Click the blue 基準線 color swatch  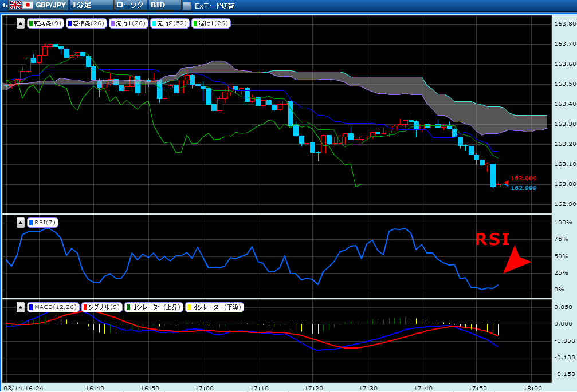[69, 23]
